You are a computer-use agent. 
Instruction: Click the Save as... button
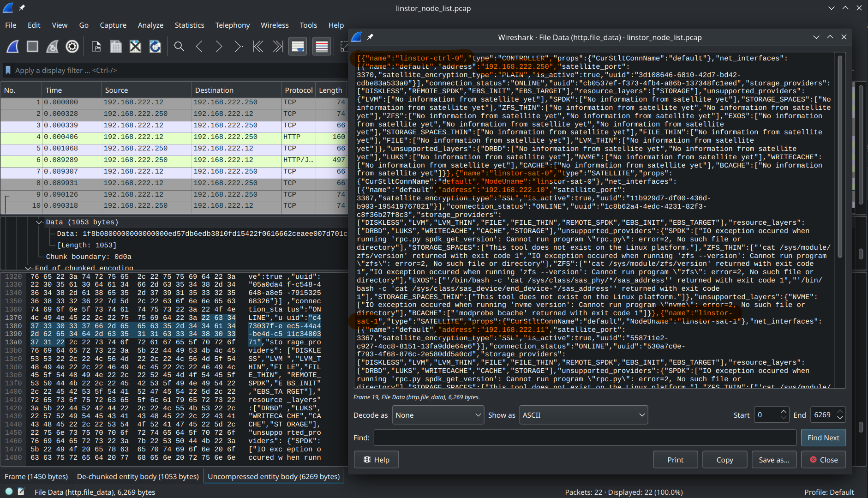click(774, 460)
